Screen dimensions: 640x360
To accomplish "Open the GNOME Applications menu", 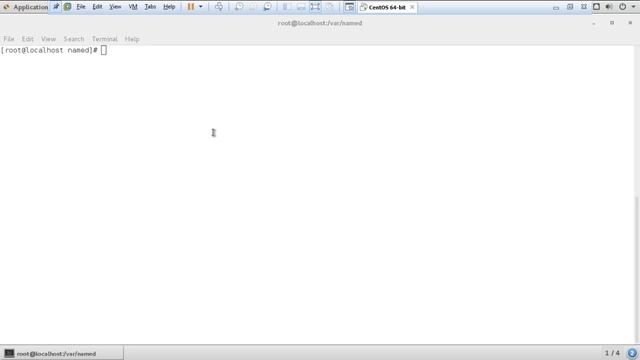I will (25, 7).
